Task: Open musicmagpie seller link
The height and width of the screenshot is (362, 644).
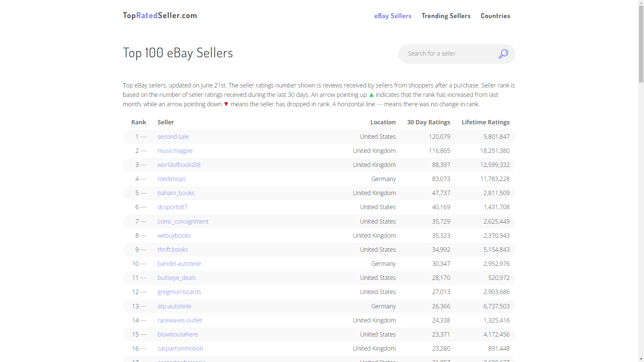Action: tap(175, 151)
